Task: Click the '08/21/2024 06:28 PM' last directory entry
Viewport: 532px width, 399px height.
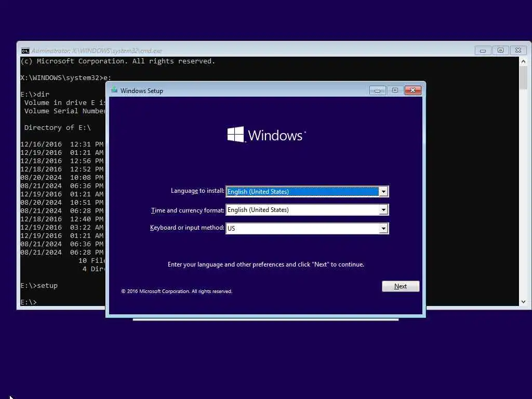Action: click(x=62, y=252)
